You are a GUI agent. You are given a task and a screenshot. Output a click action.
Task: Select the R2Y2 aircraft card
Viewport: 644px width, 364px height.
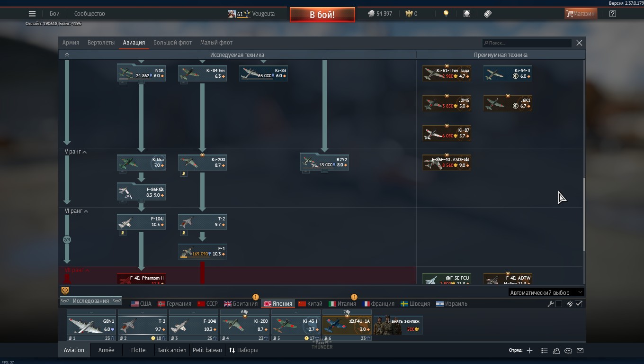(324, 162)
